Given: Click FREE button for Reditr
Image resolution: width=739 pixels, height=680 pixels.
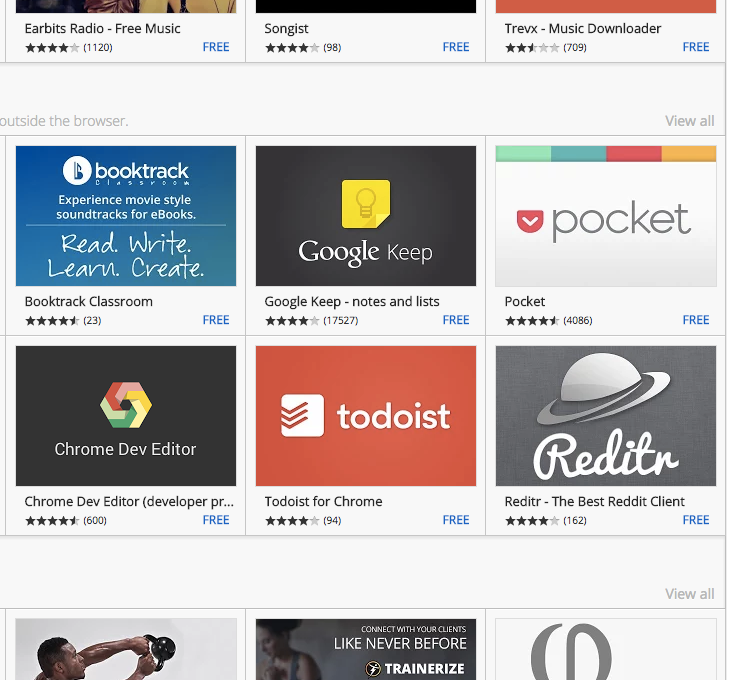Looking at the screenshot, I should click(x=696, y=520).
